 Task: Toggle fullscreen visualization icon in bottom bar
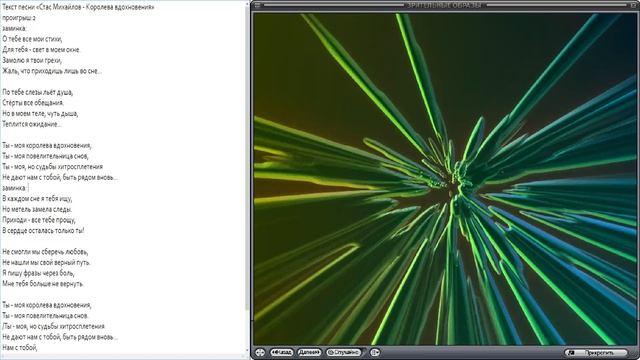coord(260,352)
